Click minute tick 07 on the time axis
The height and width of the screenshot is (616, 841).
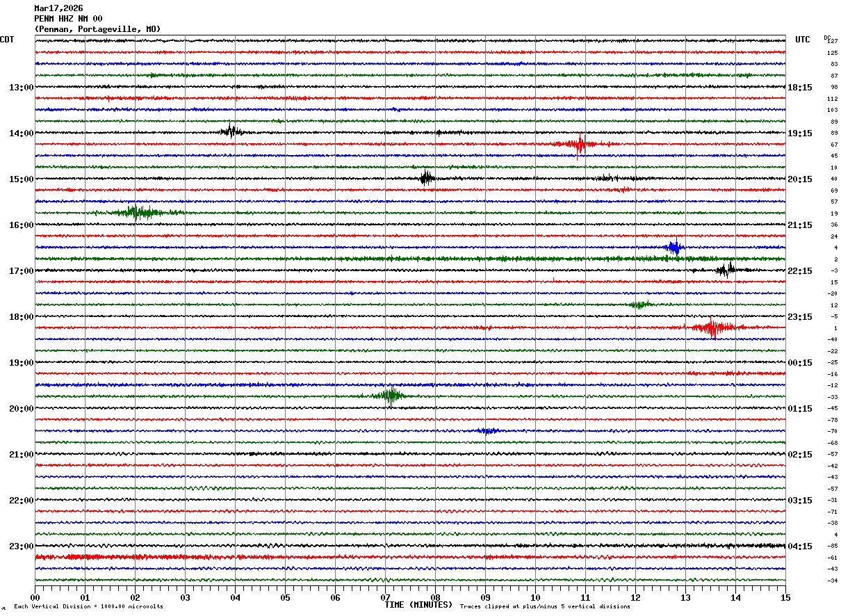click(x=385, y=597)
